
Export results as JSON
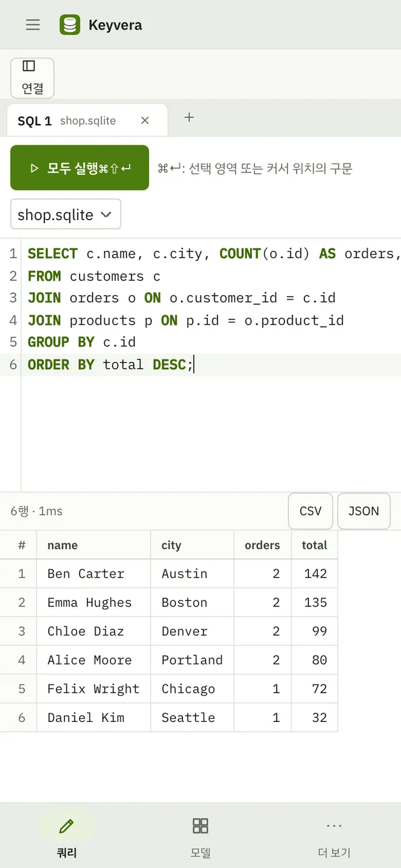[x=364, y=511]
